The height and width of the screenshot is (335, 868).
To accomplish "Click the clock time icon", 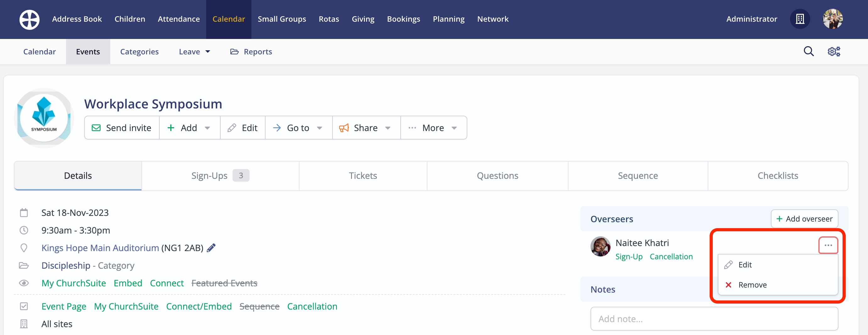I will coord(24,230).
